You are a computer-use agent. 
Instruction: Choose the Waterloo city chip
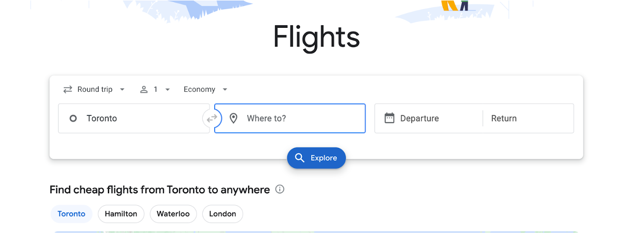pos(173,214)
